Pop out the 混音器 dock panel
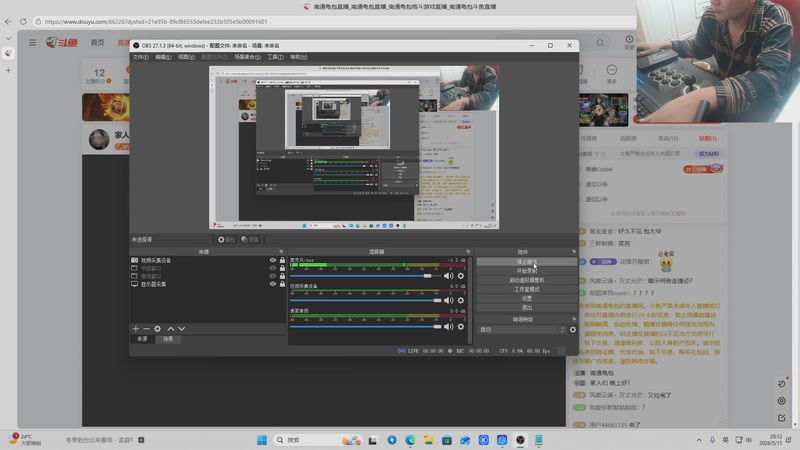 tap(468, 252)
